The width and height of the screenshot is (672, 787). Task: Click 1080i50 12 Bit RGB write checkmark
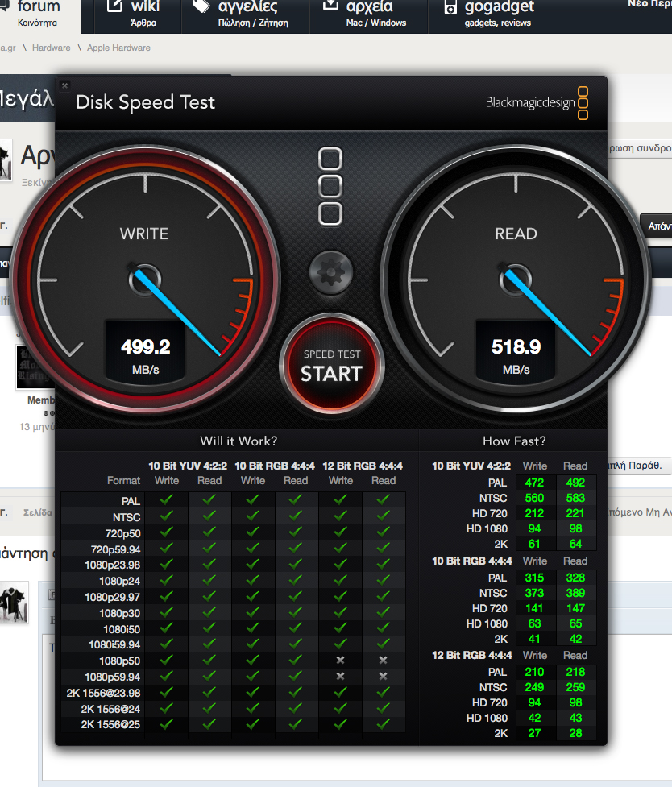pyautogui.click(x=341, y=628)
